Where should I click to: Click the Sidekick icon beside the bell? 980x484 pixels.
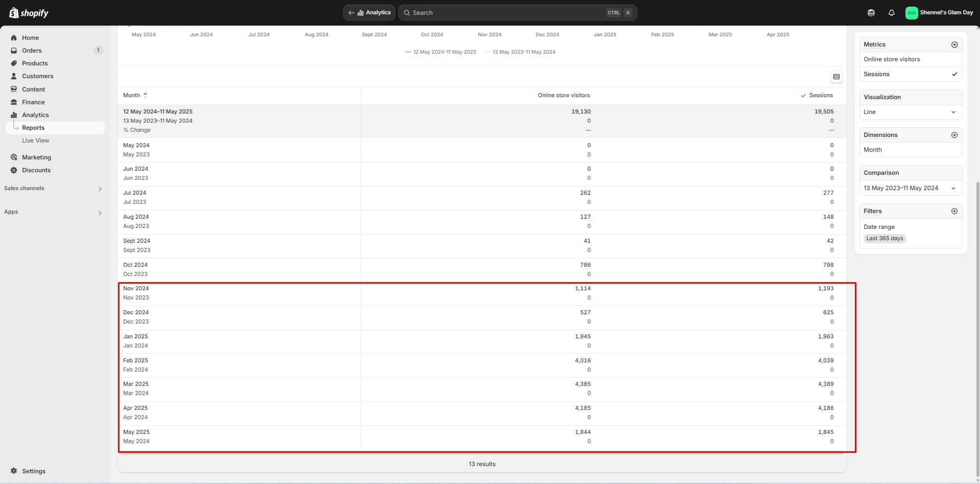point(871,13)
